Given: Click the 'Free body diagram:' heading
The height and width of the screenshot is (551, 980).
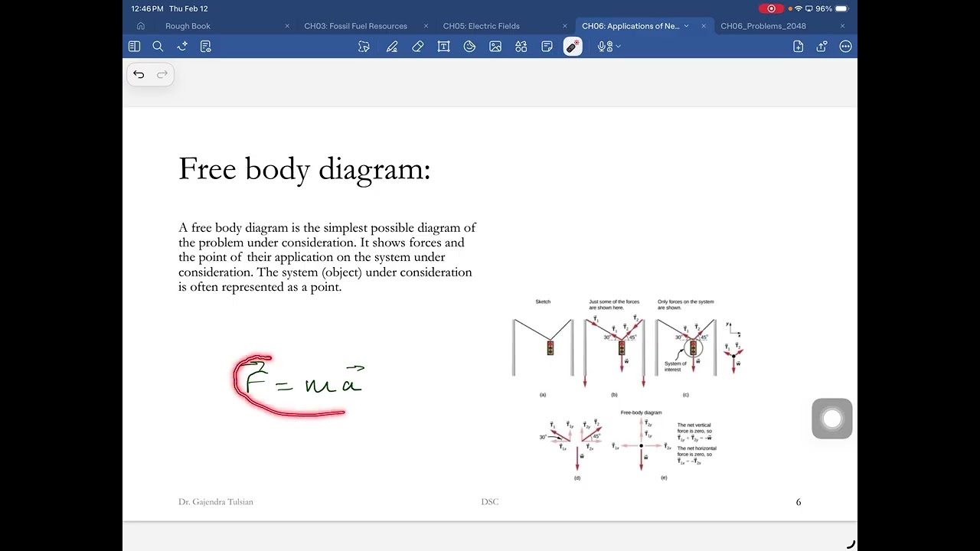Looking at the screenshot, I should [x=305, y=169].
